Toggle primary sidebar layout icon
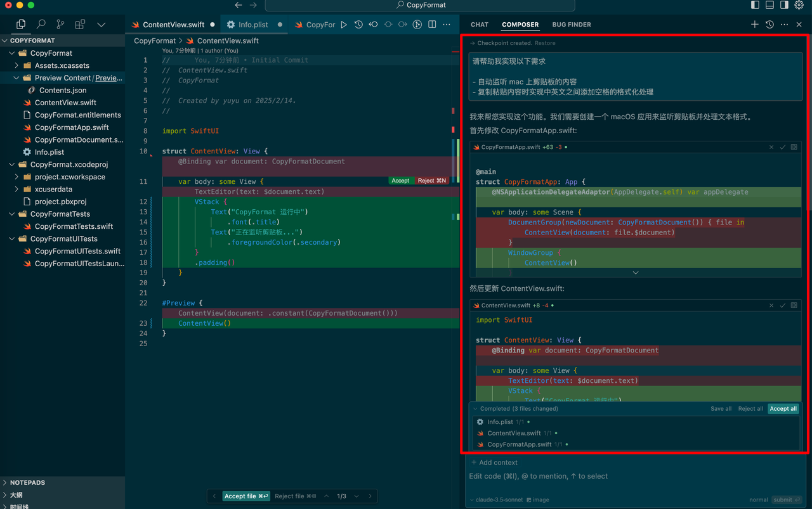The width and height of the screenshot is (812, 509). coord(755,5)
